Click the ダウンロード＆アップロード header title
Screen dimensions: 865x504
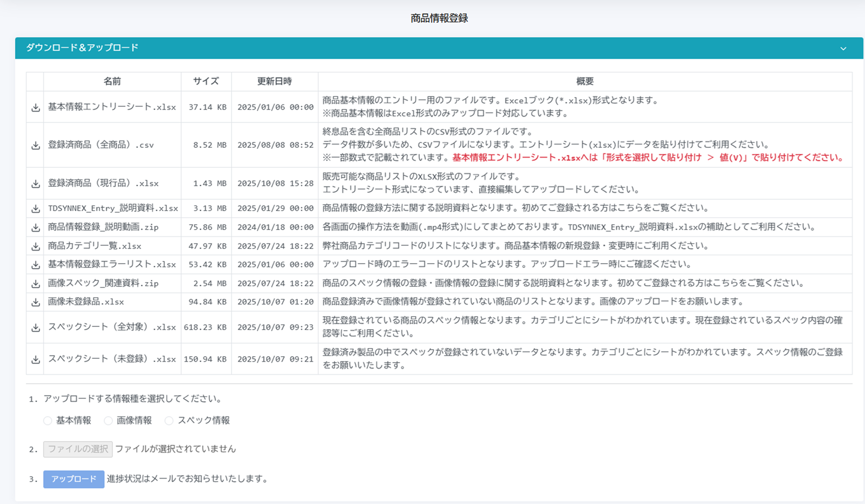coord(82,48)
